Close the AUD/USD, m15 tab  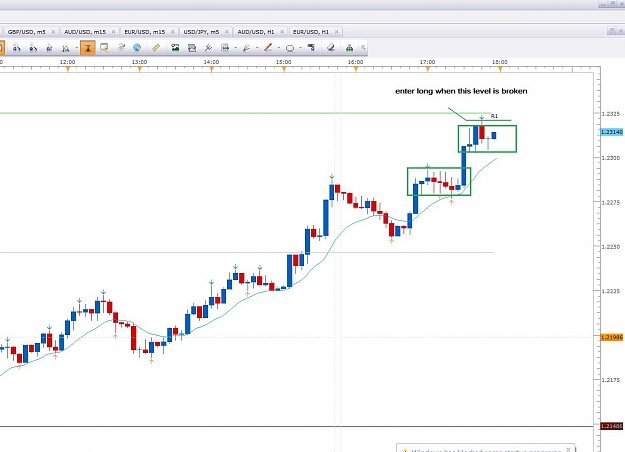click(x=114, y=32)
